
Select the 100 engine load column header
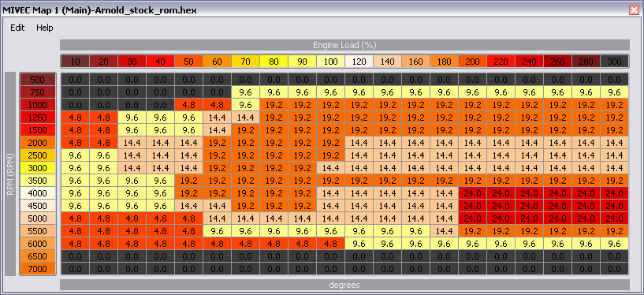coord(330,62)
